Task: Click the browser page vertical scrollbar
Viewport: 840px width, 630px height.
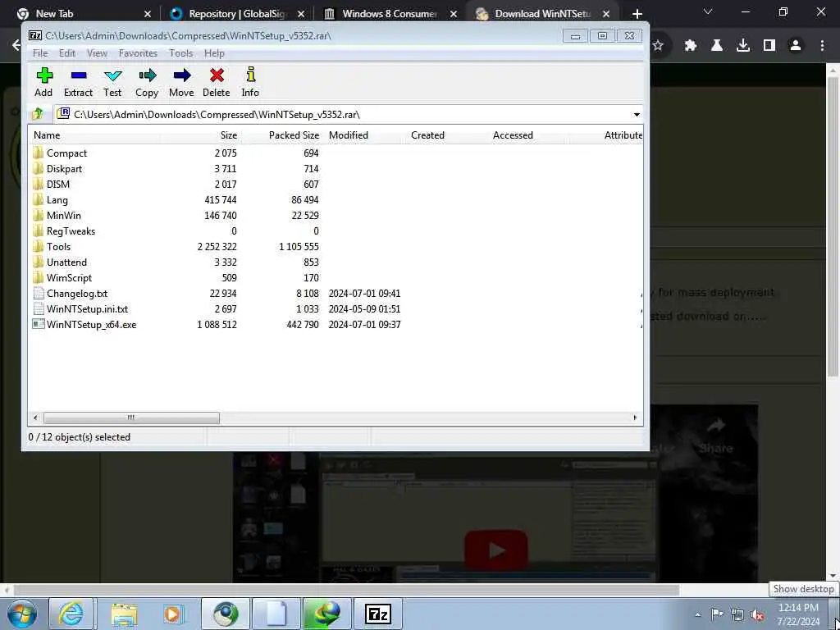Action: (833, 227)
